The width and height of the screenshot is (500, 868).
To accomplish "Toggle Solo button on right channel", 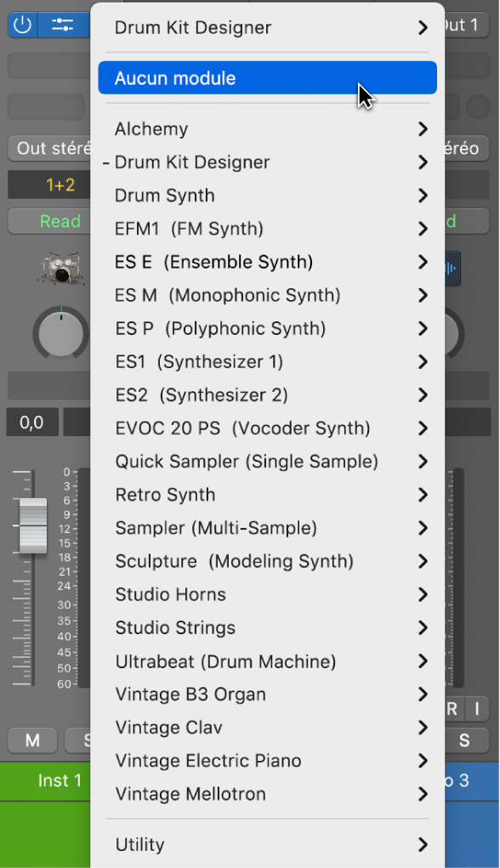I will 464,740.
